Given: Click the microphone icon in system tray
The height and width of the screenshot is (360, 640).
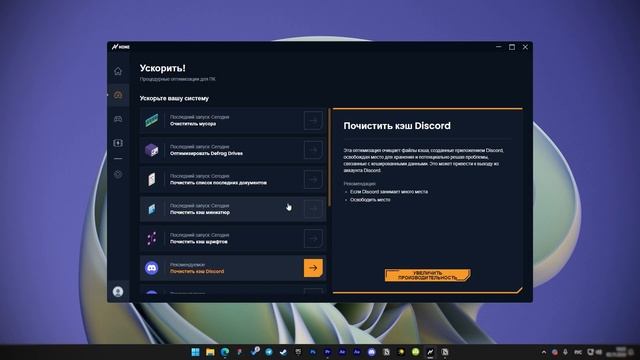Looking at the screenshot, I should pos(565,352).
